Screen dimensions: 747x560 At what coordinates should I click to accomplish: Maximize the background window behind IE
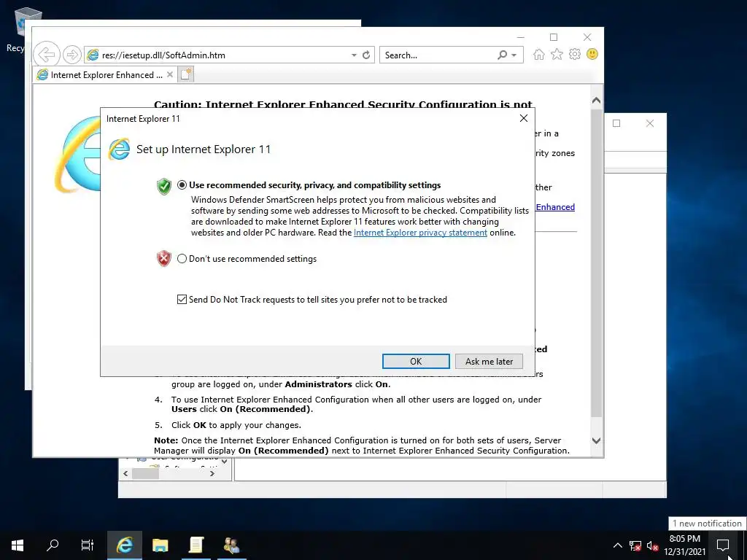click(616, 123)
